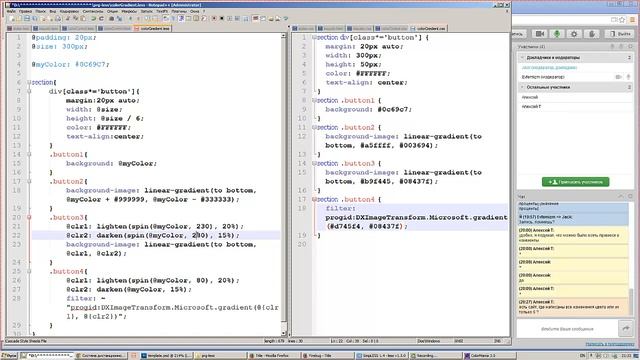Start macro recording with the red record icon
This screenshot has width=640, height=360.
pyautogui.click(x=214, y=18)
